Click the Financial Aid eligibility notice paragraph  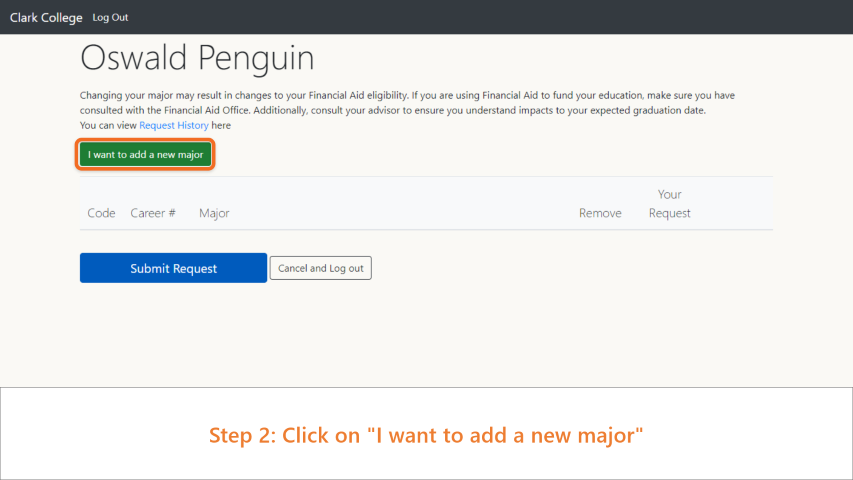[407, 103]
